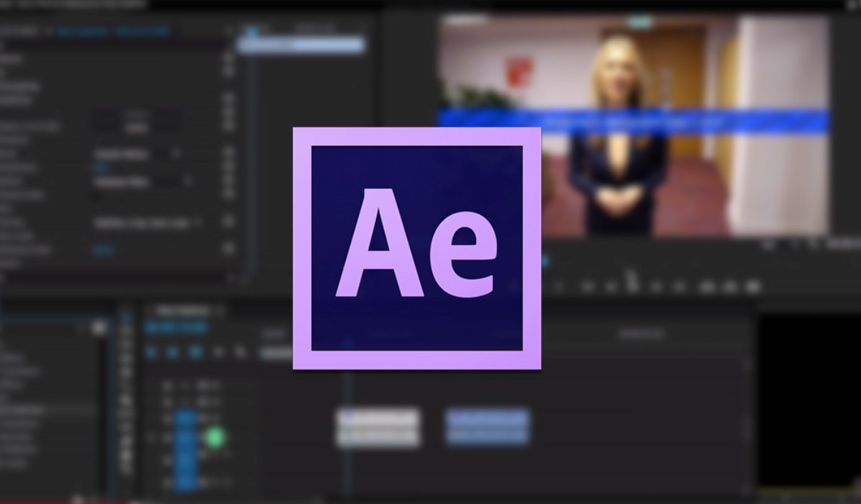Toggle the green circle button on the track header
This screenshot has width=861, height=504.
pos(214,436)
